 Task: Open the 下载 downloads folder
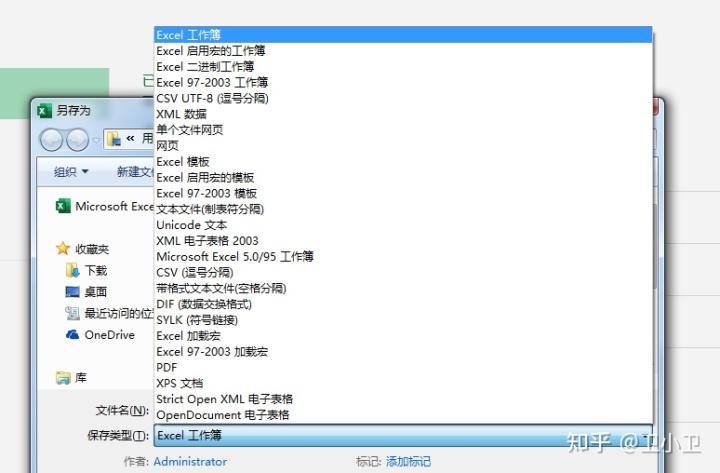pyautogui.click(x=86, y=270)
